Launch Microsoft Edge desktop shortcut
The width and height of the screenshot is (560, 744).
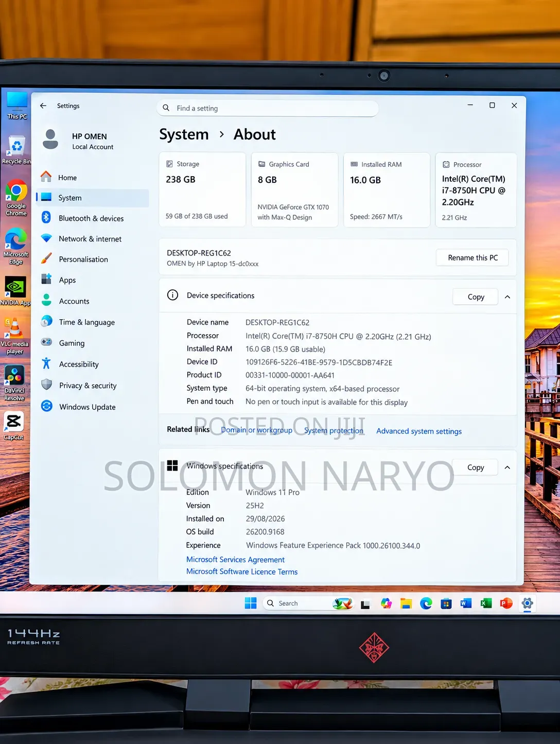coord(16,247)
